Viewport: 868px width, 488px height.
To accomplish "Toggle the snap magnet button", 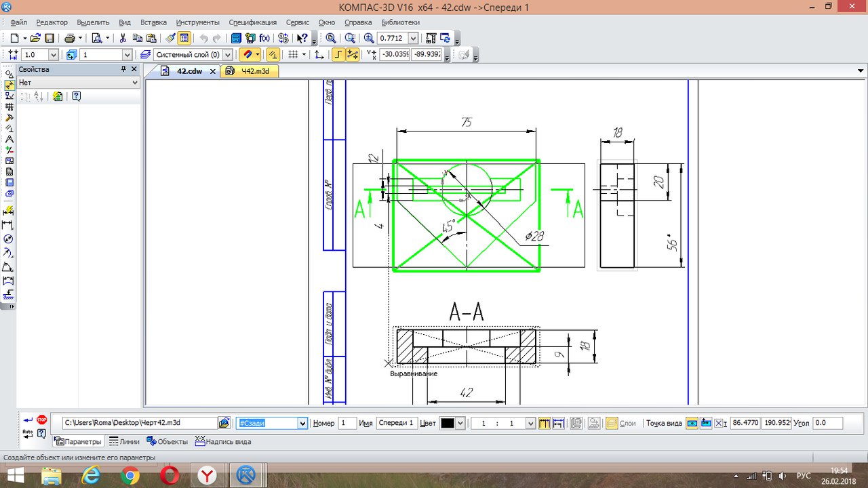I will [248, 55].
